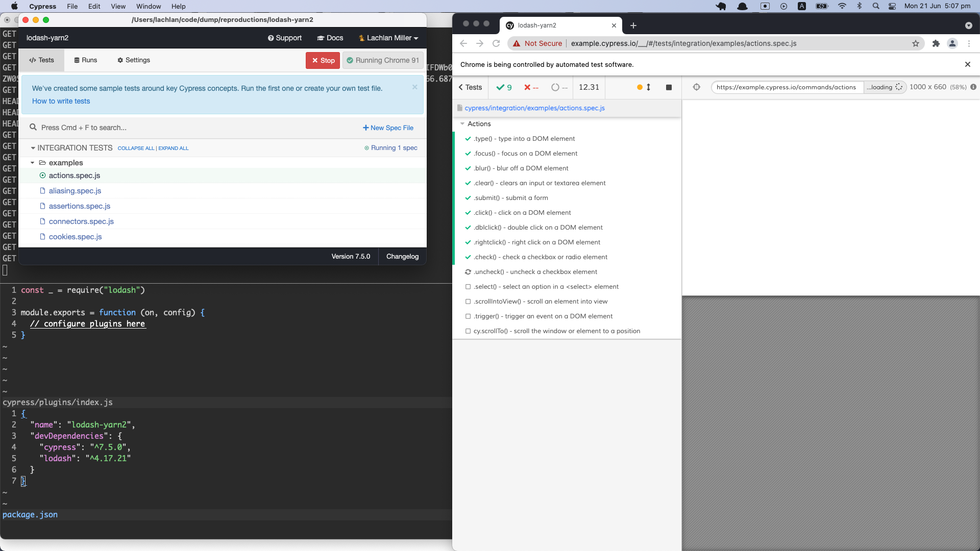
Task: Reload the page in Chrome
Action: coord(496,43)
